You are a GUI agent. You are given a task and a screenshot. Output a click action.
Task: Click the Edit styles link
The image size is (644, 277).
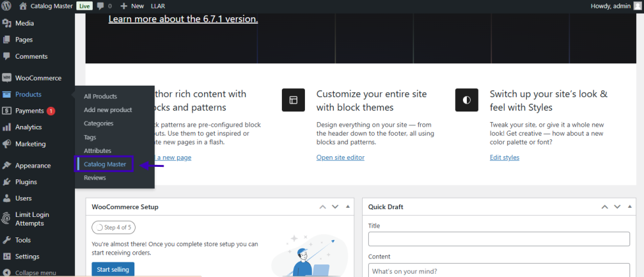tap(504, 158)
